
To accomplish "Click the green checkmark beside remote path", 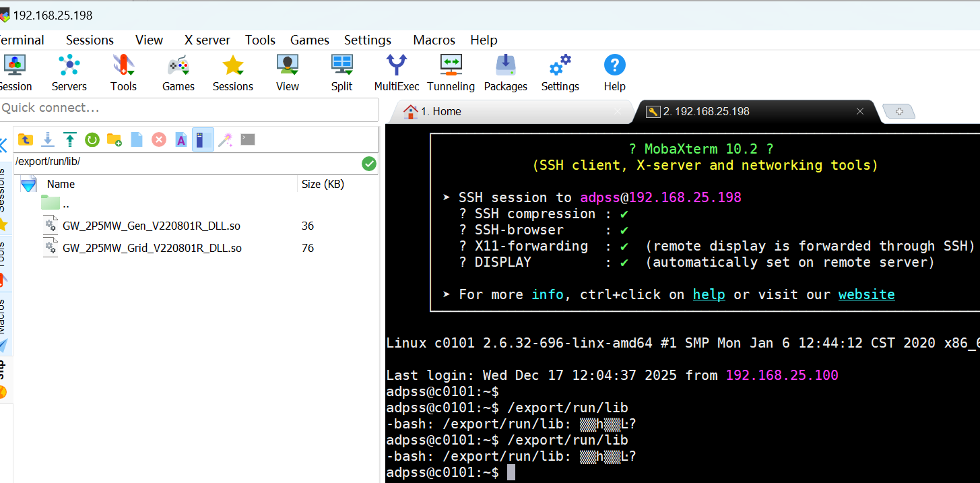I will point(368,163).
